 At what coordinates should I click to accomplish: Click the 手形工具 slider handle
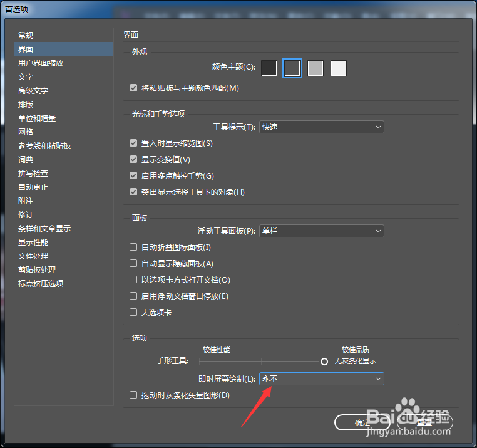coord(324,362)
